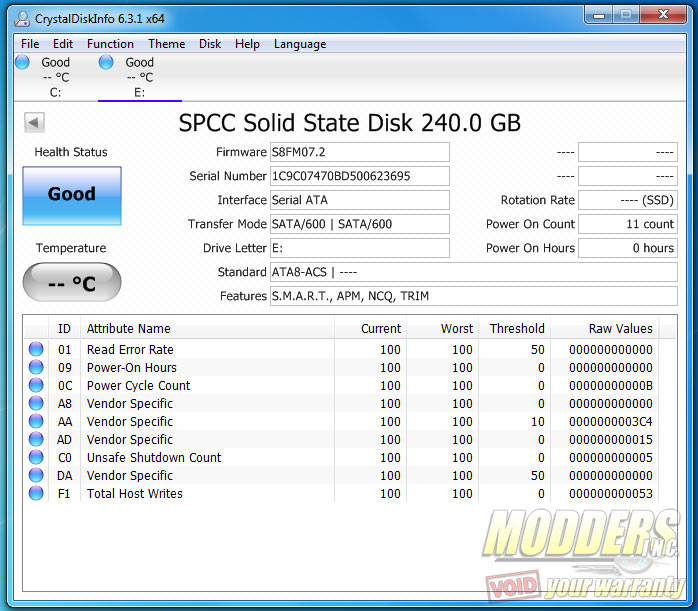
Task: Click the Power On Hours value box
Action: [x=628, y=248]
